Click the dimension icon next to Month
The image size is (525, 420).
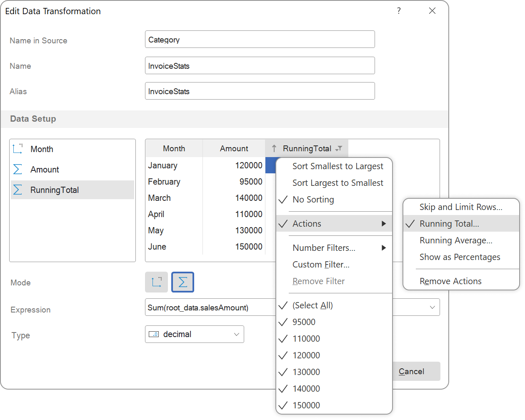(x=17, y=149)
